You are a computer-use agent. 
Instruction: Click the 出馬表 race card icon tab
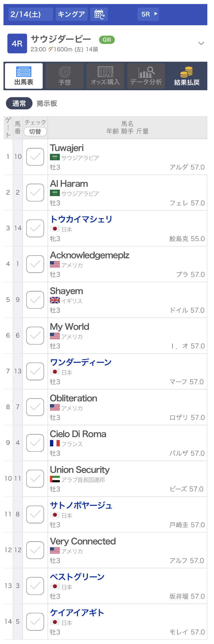tap(24, 76)
